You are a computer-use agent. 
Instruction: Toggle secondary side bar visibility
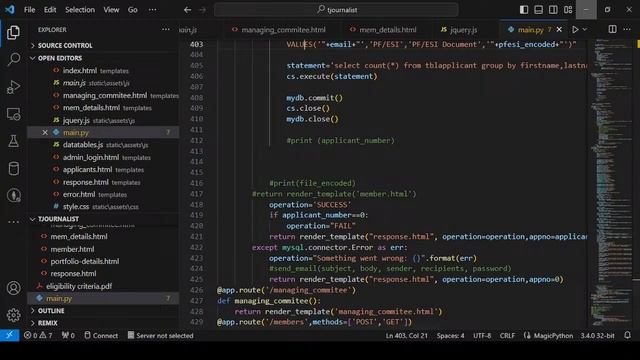pos(553,10)
